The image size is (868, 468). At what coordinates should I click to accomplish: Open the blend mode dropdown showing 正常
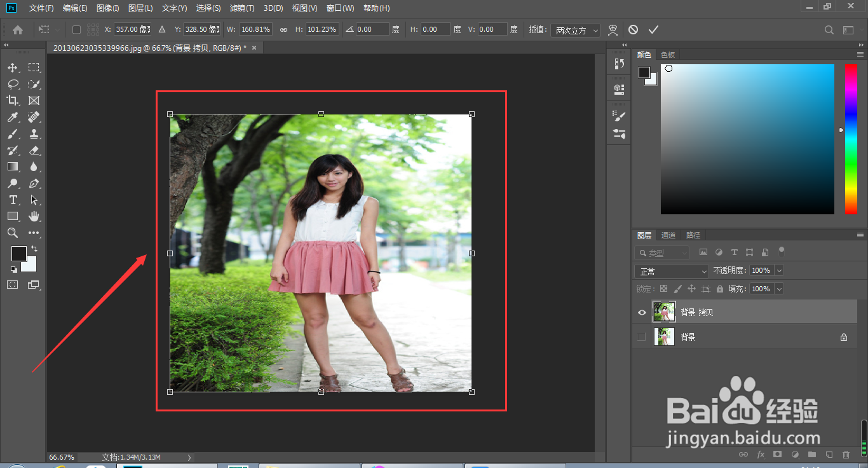(x=671, y=272)
